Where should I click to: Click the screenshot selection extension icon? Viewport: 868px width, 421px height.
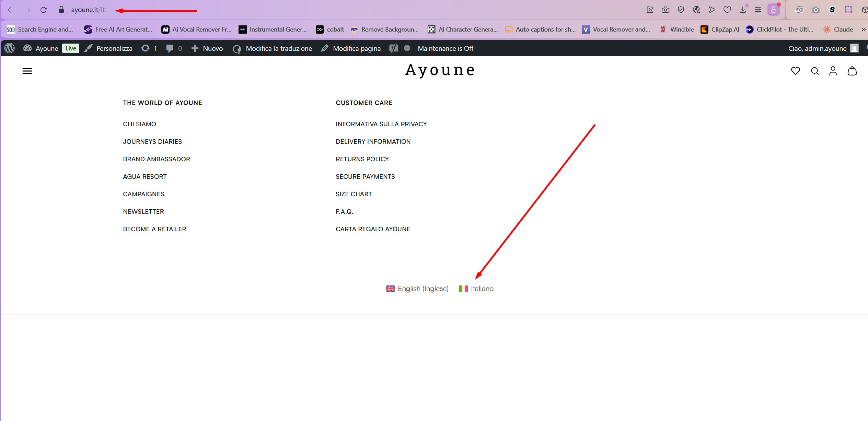[x=848, y=10]
